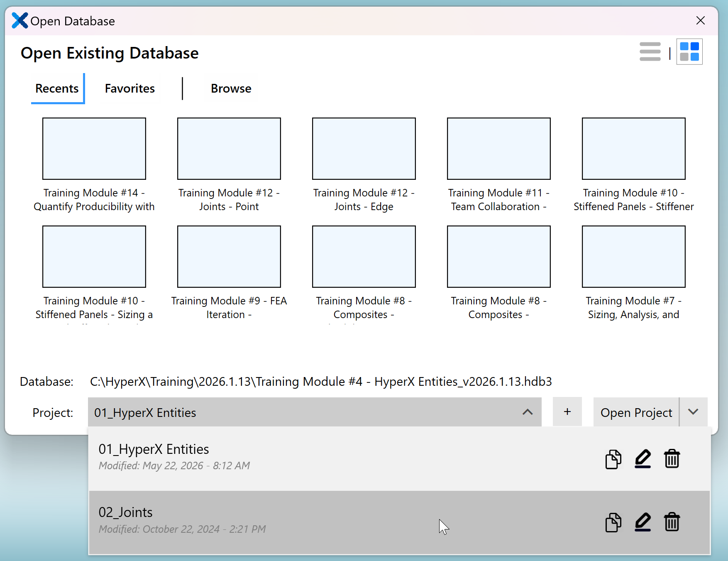The width and height of the screenshot is (728, 561).
Task: Click the HyperX logo in title bar
Action: pos(20,20)
